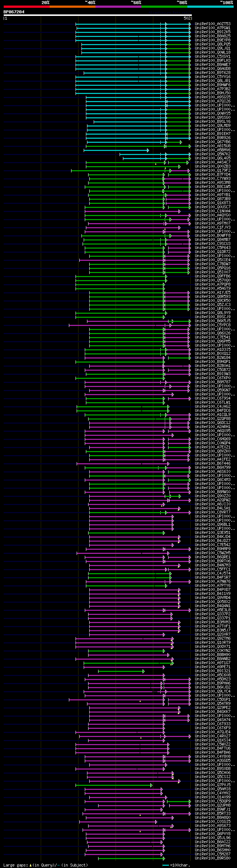Click the UniRef100_B9T628 label
Screen dimensions: 237x868
(213, 73)
